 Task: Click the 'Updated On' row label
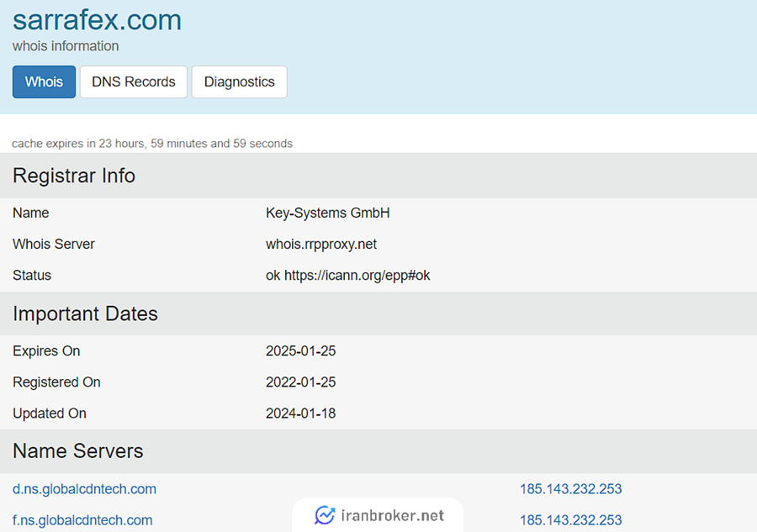50,413
